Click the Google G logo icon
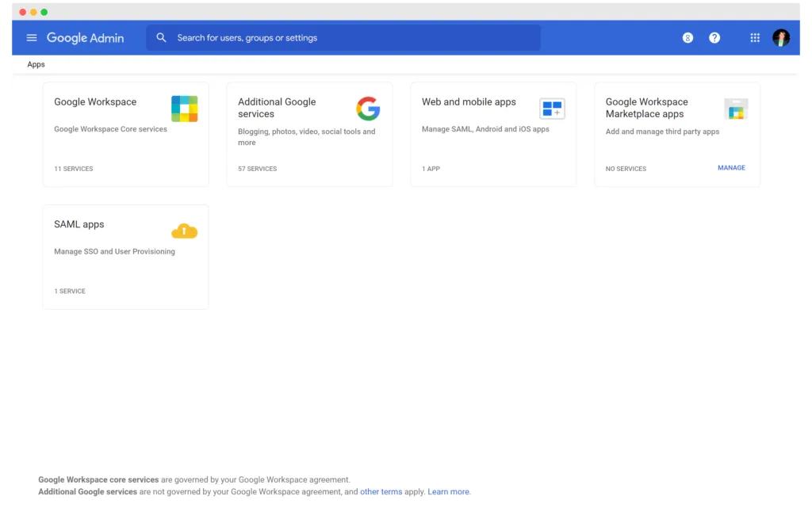The image size is (812, 515). point(368,109)
